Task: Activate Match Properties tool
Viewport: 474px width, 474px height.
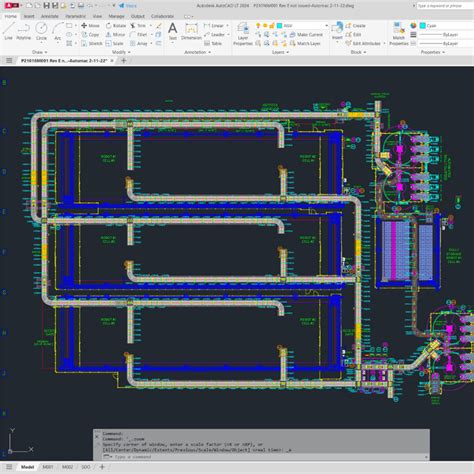Action: [x=399, y=33]
